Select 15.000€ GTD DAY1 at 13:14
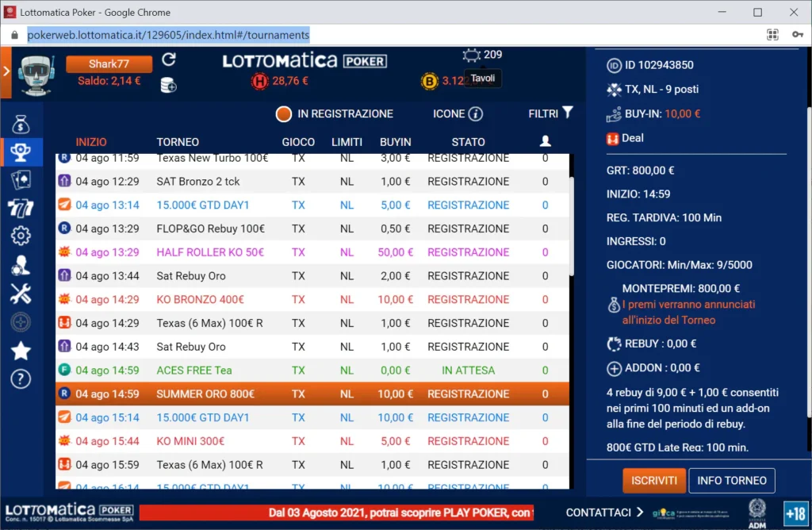Image resolution: width=812 pixels, height=530 pixels. click(312, 205)
